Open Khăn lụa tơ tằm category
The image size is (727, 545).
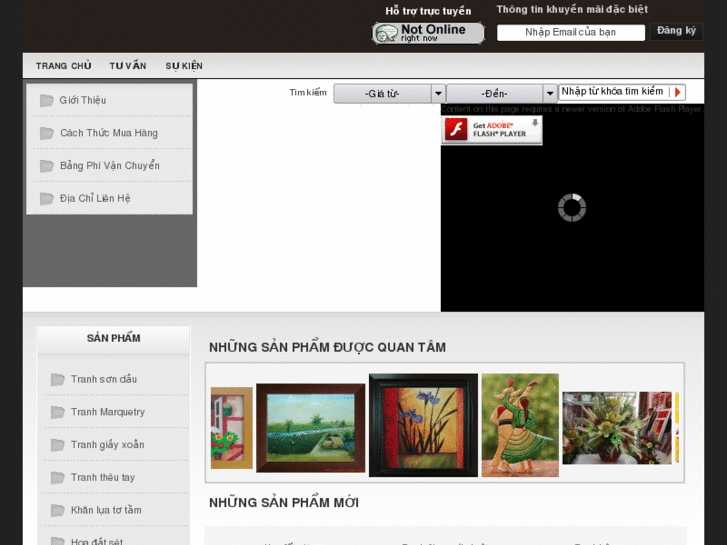coord(106,510)
